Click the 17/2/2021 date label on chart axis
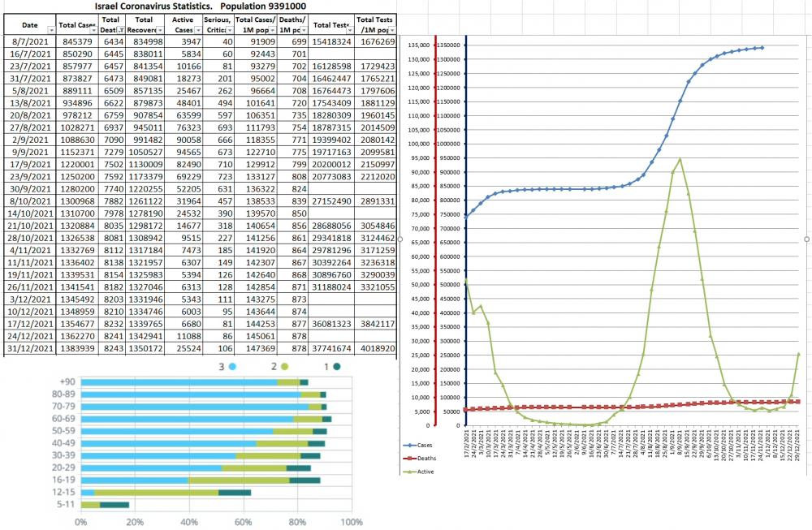Image resolution: width=812 pixels, height=530 pixels. pos(466,442)
